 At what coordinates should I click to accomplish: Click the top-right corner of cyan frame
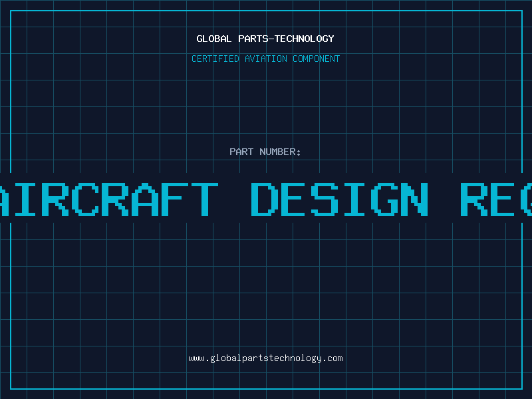point(522,11)
